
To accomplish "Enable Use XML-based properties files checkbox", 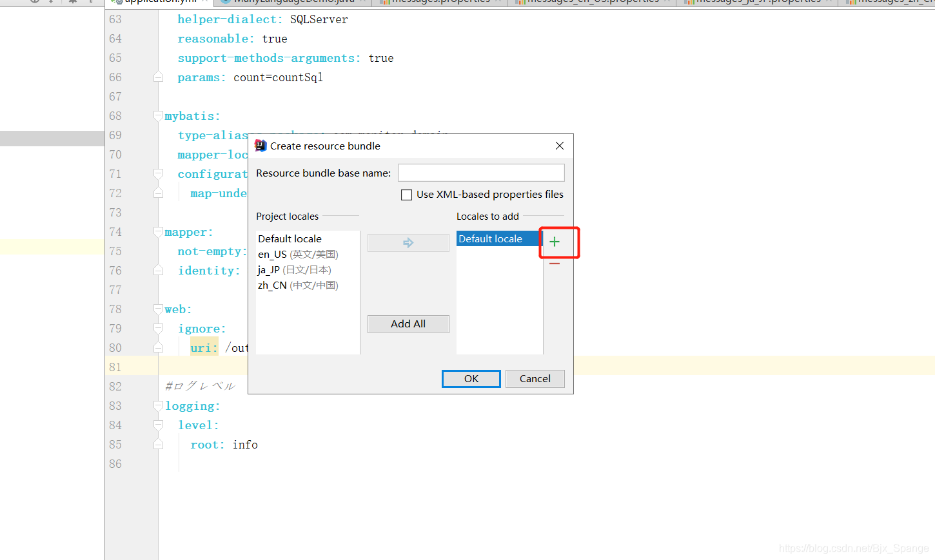I will pyautogui.click(x=406, y=195).
